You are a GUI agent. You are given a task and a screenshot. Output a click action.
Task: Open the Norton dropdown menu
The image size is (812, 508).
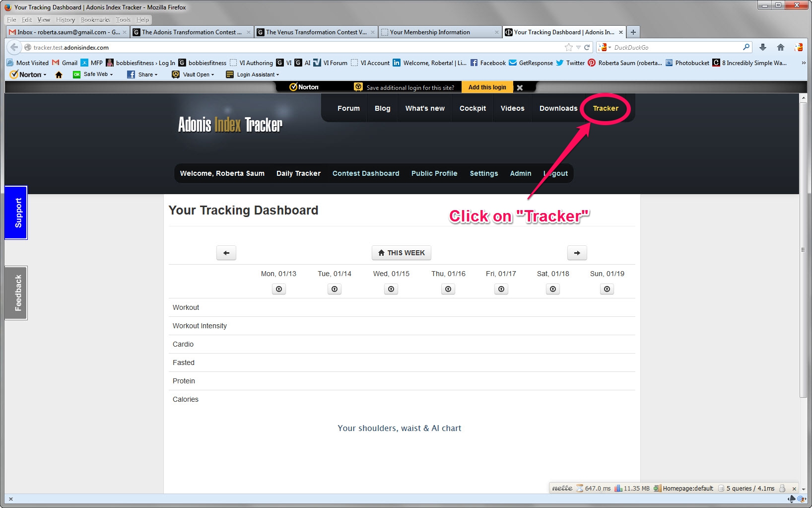28,74
